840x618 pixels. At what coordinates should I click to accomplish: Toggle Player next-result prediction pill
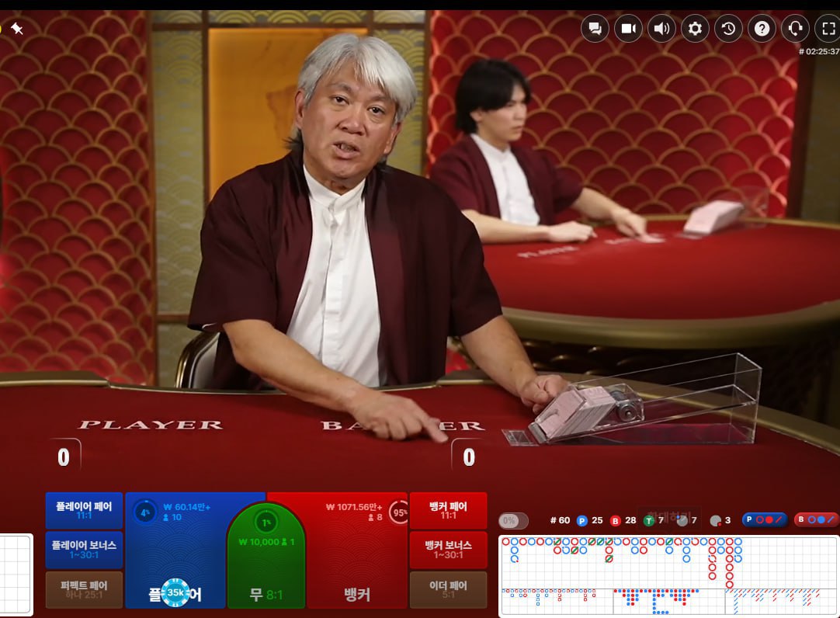point(765,519)
